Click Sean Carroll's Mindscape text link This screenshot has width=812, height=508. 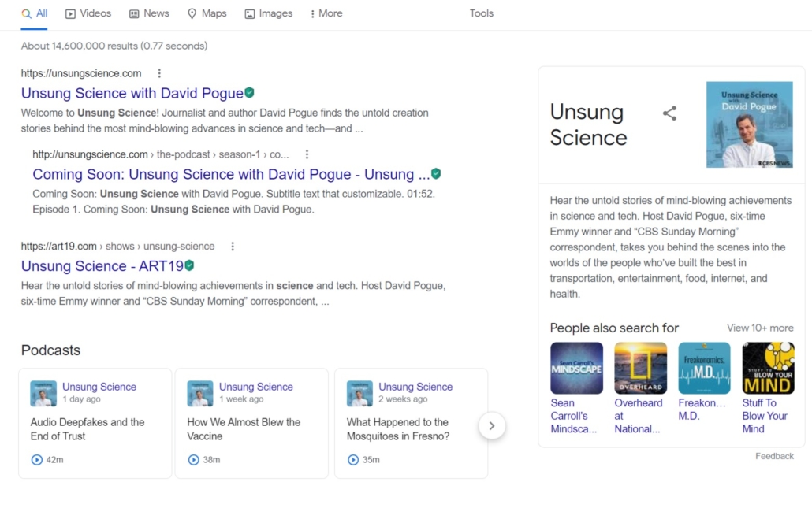574,416
